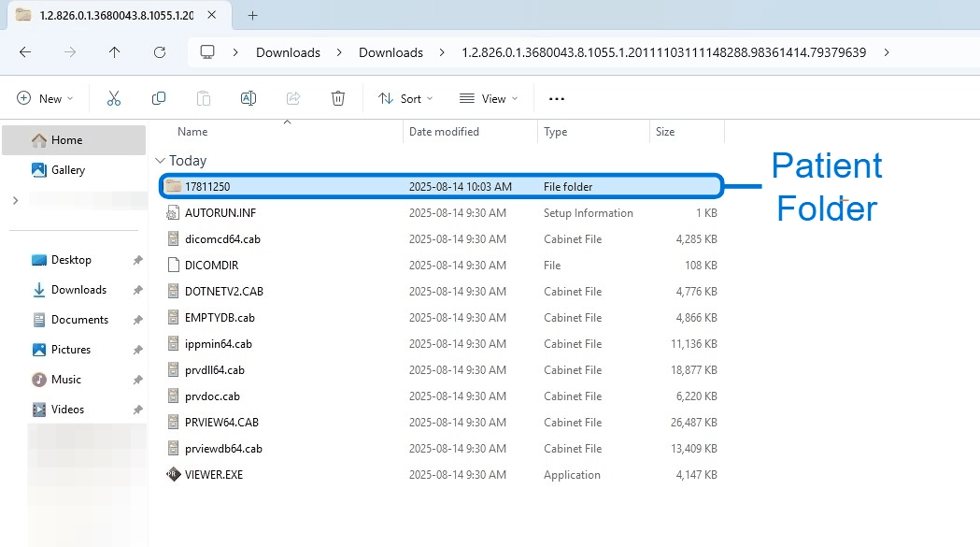Expand chevron after second Downloads breadcrumb
This screenshot has height=547, width=980.
point(442,52)
